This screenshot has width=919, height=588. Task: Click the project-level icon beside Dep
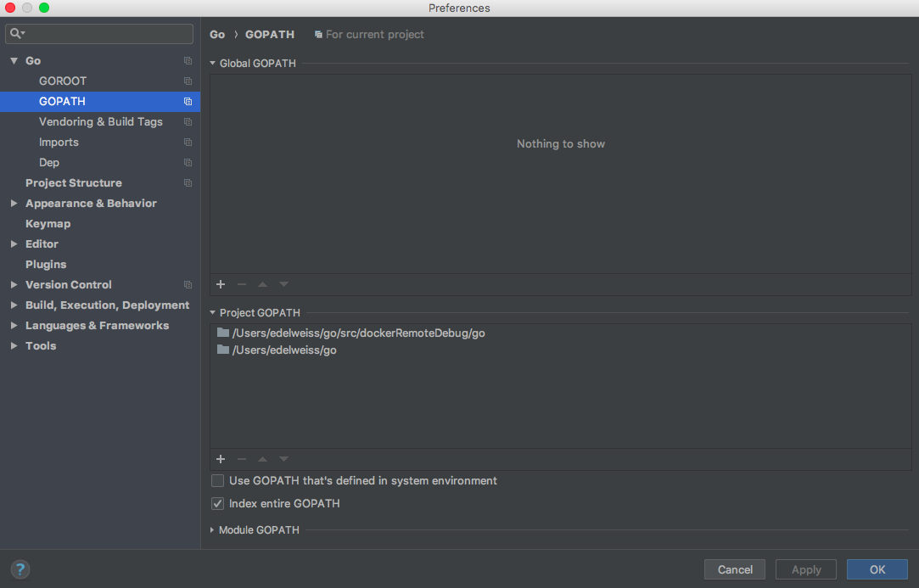(188, 162)
